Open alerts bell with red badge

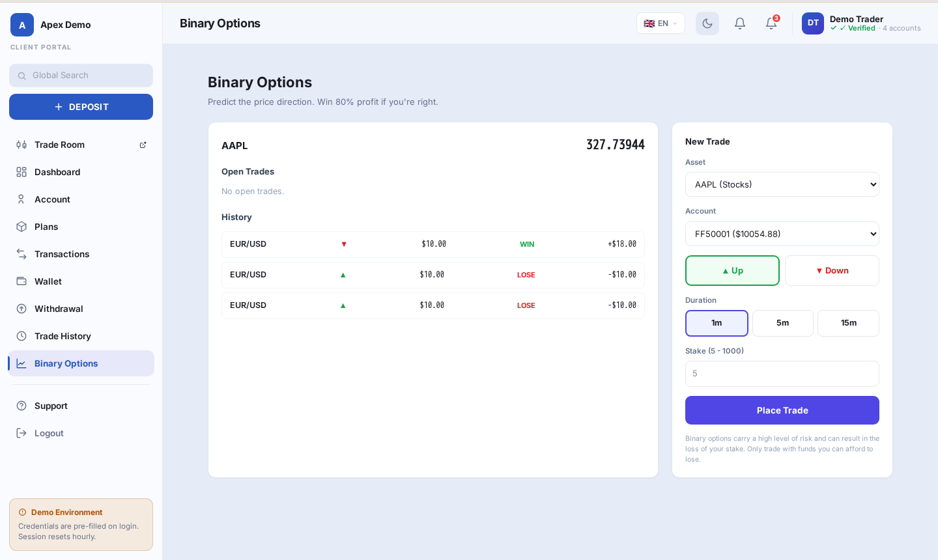click(771, 23)
